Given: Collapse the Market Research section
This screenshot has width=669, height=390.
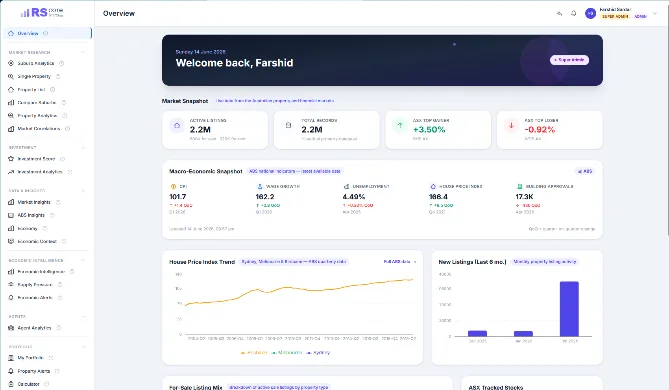Looking at the screenshot, I should point(83,52).
